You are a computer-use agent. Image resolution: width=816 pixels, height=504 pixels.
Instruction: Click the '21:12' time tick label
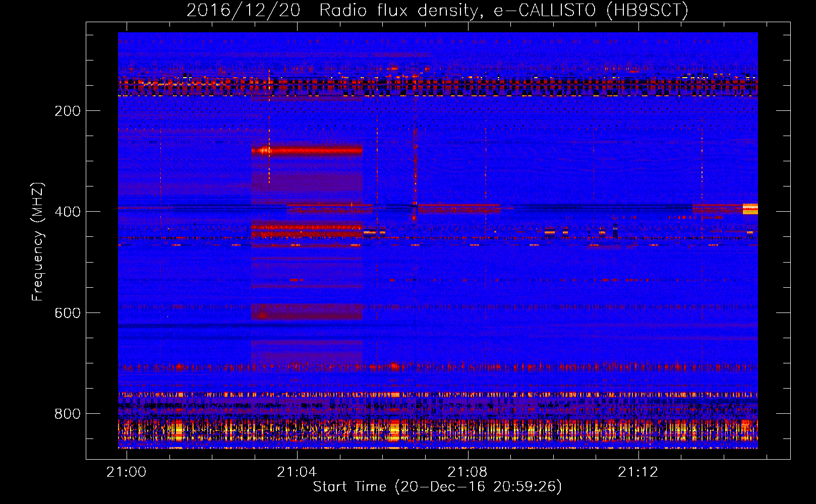pos(638,472)
